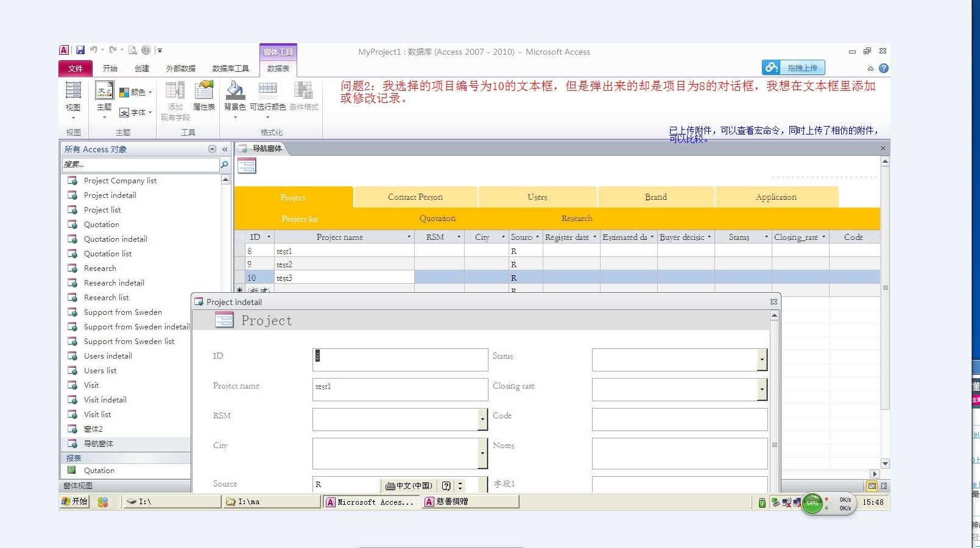The image size is (980, 548).
Task: Click the Brand navigation tab
Action: 656,197
